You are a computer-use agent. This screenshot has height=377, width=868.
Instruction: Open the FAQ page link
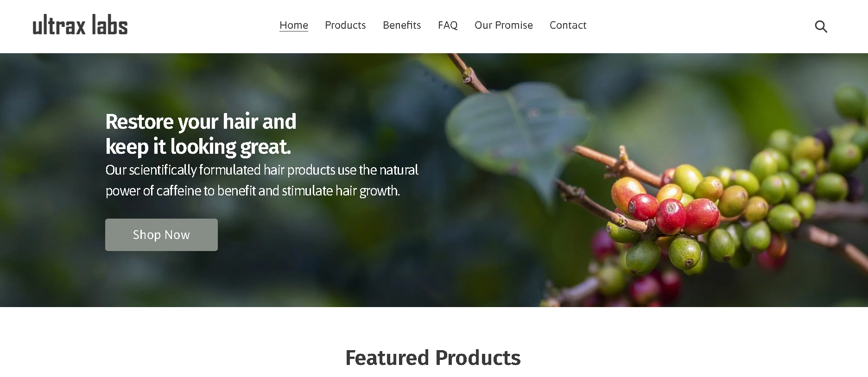point(448,25)
